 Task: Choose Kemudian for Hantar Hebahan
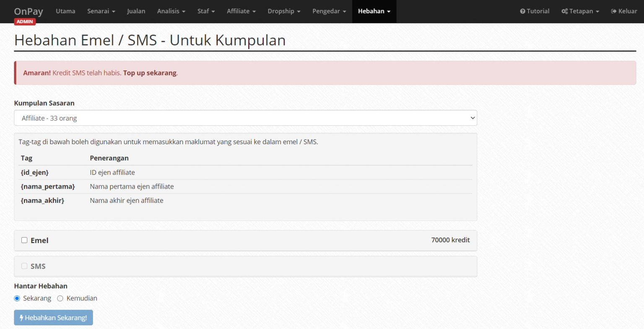[60, 298]
